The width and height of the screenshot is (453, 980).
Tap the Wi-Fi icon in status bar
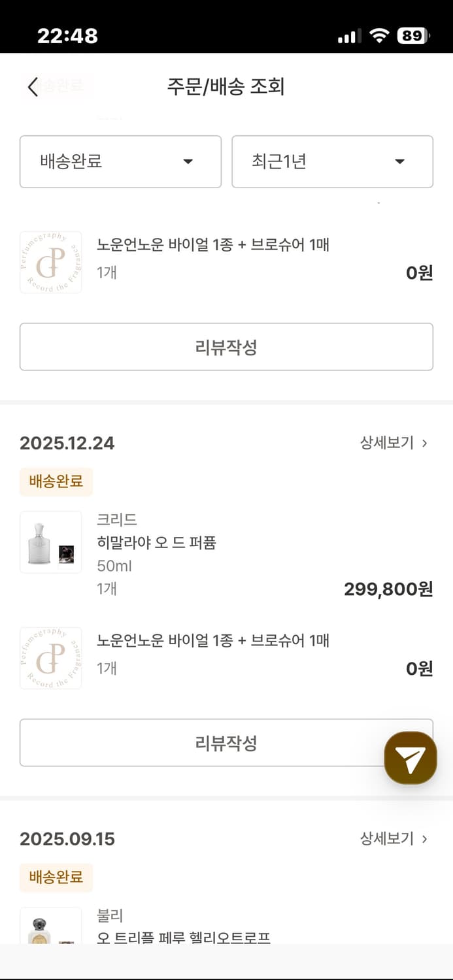378,37
